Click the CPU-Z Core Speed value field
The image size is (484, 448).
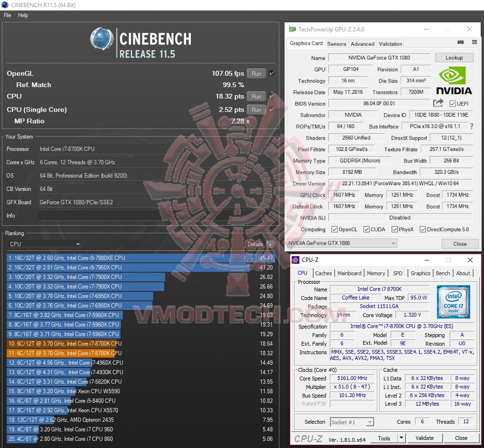[x=352, y=378]
